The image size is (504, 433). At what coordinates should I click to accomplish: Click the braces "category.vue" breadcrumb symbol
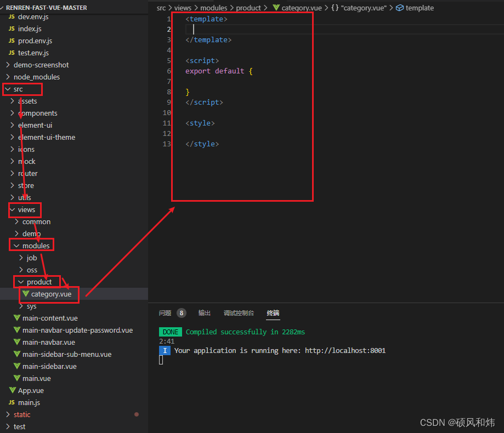click(359, 8)
